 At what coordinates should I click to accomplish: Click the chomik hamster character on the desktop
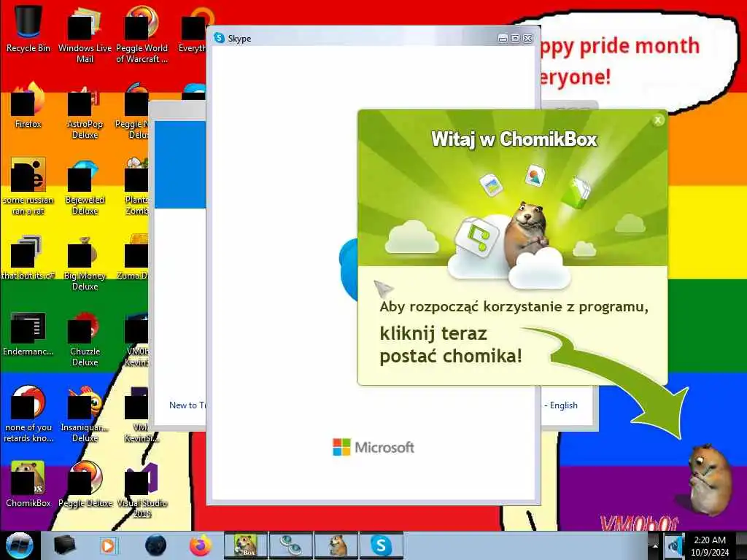tap(708, 480)
